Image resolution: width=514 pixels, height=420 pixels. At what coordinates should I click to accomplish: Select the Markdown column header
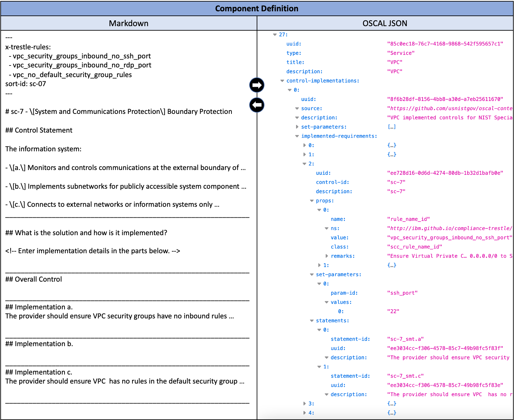tap(128, 23)
